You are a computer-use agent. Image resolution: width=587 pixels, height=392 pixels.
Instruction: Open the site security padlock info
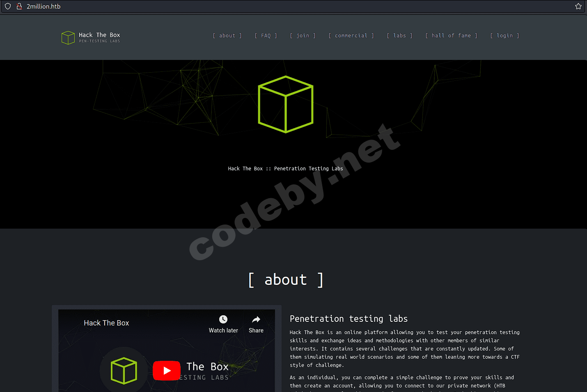(x=19, y=6)
